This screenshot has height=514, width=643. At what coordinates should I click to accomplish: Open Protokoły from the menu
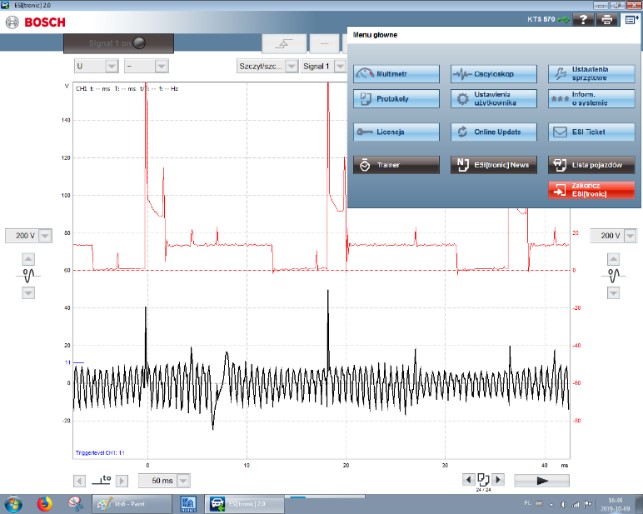click(395, 99)
